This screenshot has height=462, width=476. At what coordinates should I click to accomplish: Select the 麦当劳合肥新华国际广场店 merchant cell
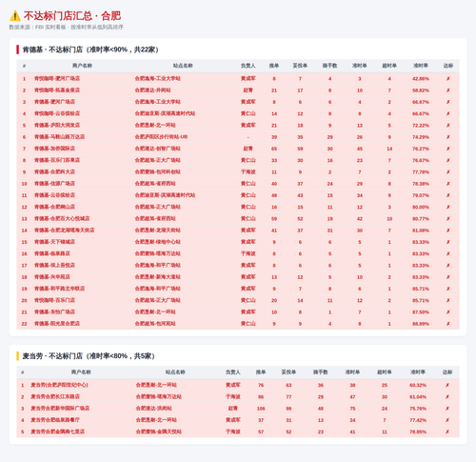(60, 409)
